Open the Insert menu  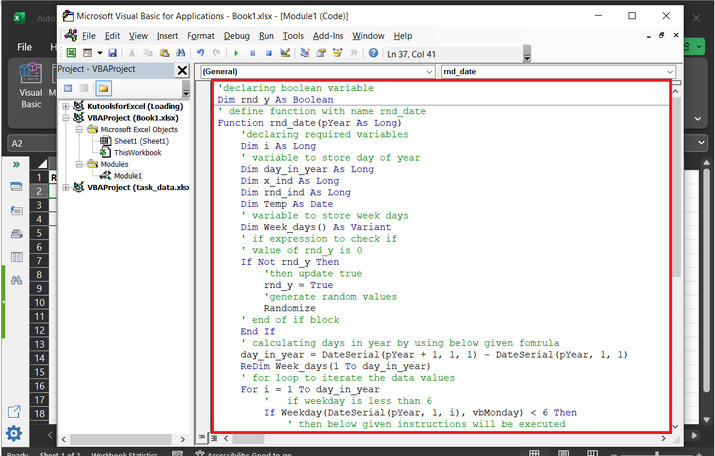point(167,36)
